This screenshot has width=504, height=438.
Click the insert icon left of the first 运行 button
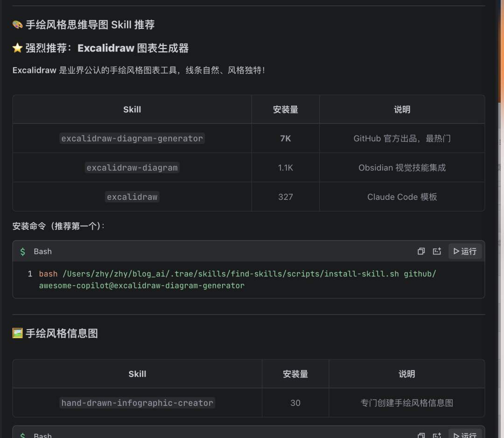(437, 251)
